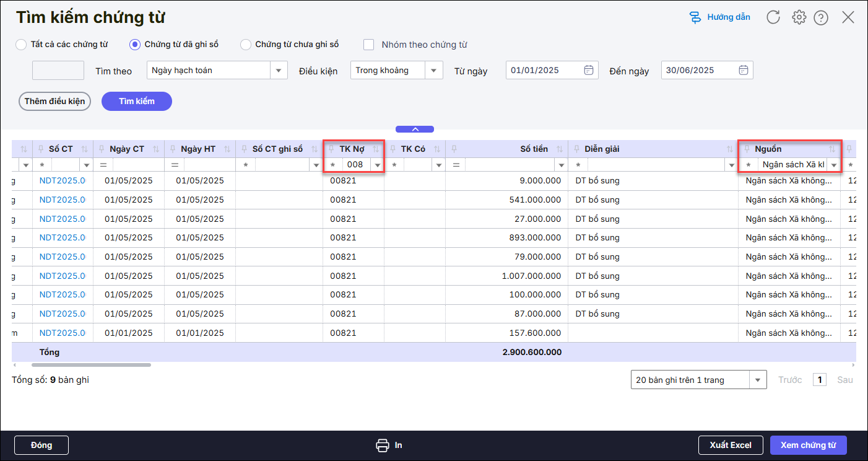Screen dimensions: 868x461
Task: Click the TK Nợ column header
Action: 352,149
